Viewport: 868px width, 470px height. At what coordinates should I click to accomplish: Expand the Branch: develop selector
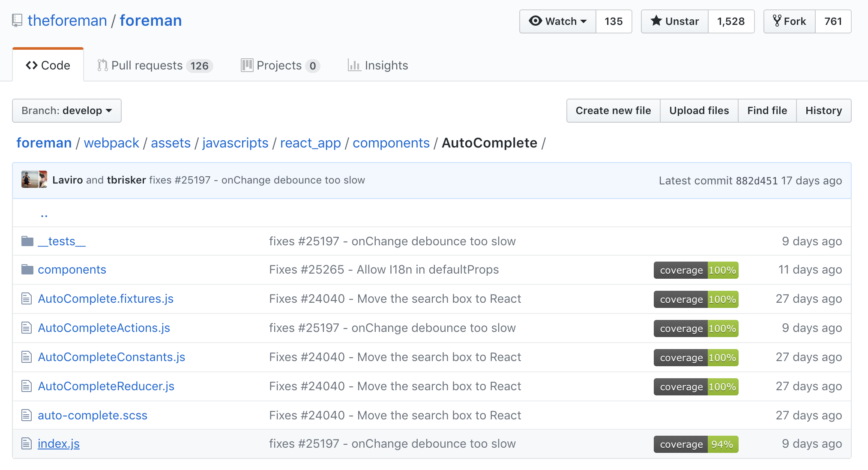[x=67, y=111]
